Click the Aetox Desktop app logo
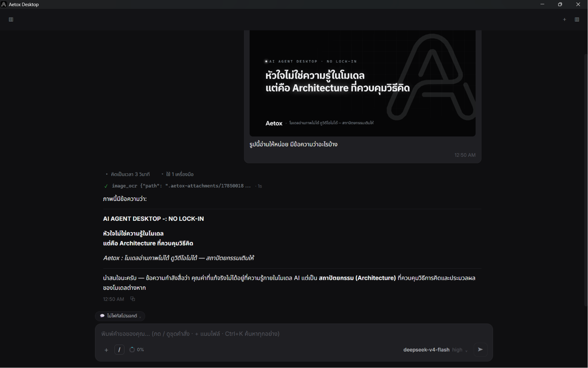588x368 pixels. [x=4, y=5]
